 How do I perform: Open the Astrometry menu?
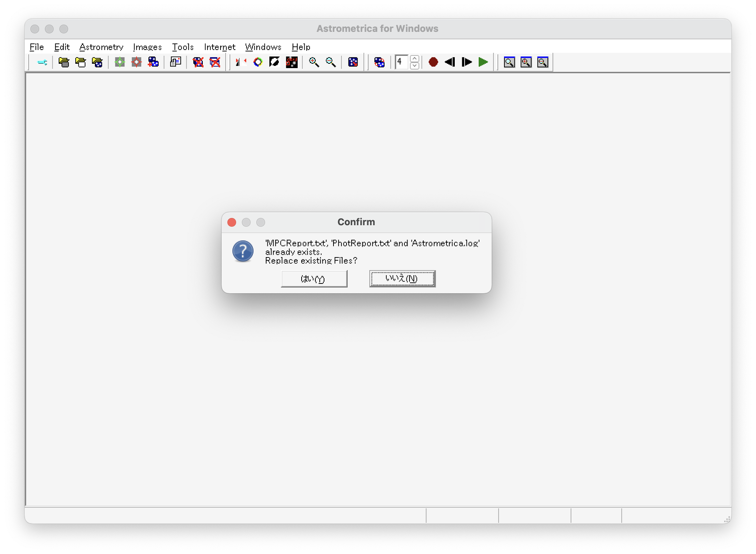(101, 47)
